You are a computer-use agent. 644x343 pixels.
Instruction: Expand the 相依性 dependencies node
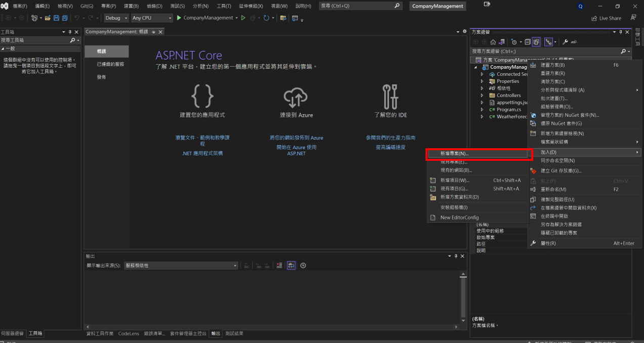point(482,88)
